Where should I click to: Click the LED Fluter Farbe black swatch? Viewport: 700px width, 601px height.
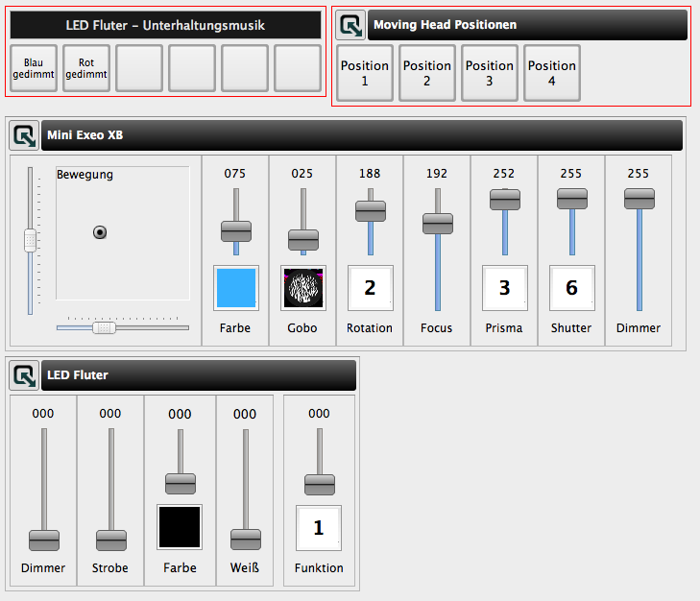pos(180,527)
